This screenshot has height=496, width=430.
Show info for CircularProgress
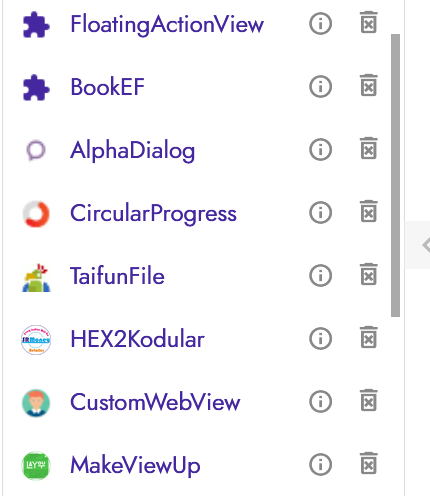click(320, 212)
